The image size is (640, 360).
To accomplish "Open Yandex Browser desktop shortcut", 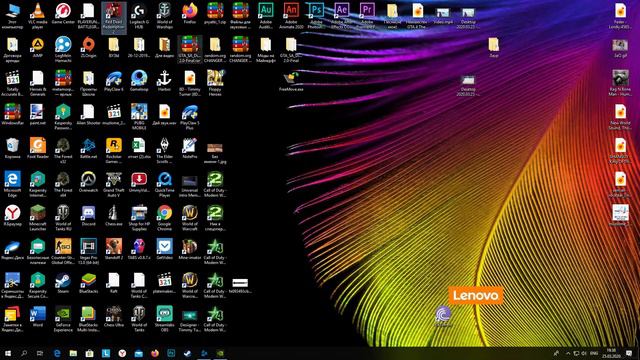I will 12,216.
